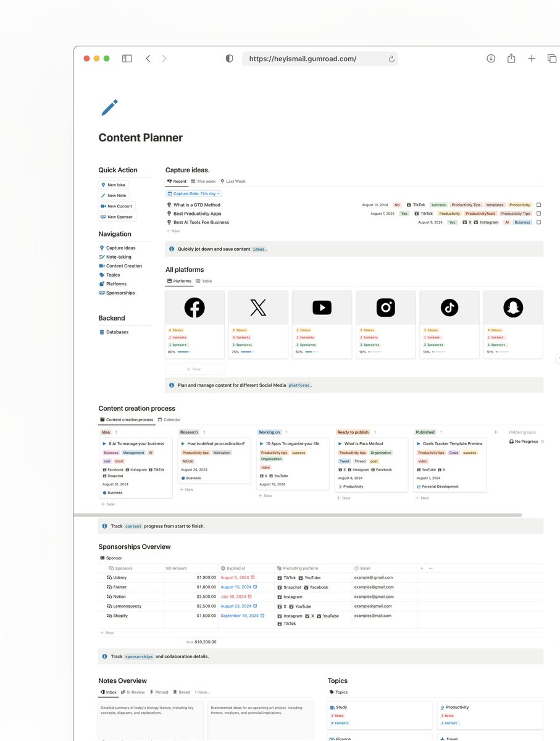
Task: Show the tab overview icon
Action: (551, 59)
